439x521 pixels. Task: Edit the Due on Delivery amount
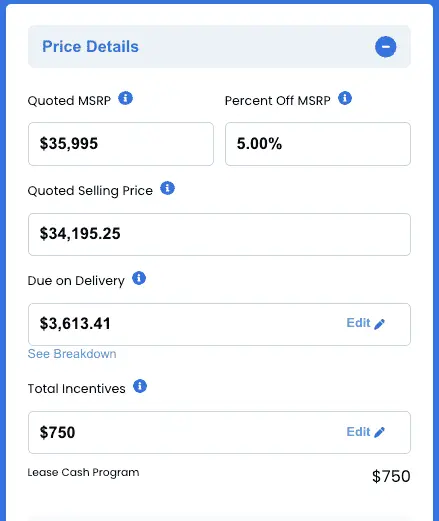click(366, 323)
